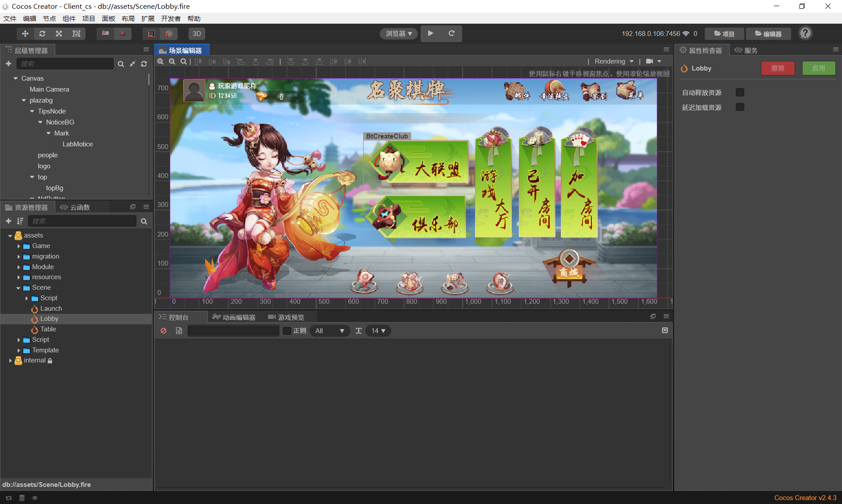The width and height of the screenshot is (842, 504).
Task: Click the play/run scene button
Action: pyautogui.click(x=431, y=34)
